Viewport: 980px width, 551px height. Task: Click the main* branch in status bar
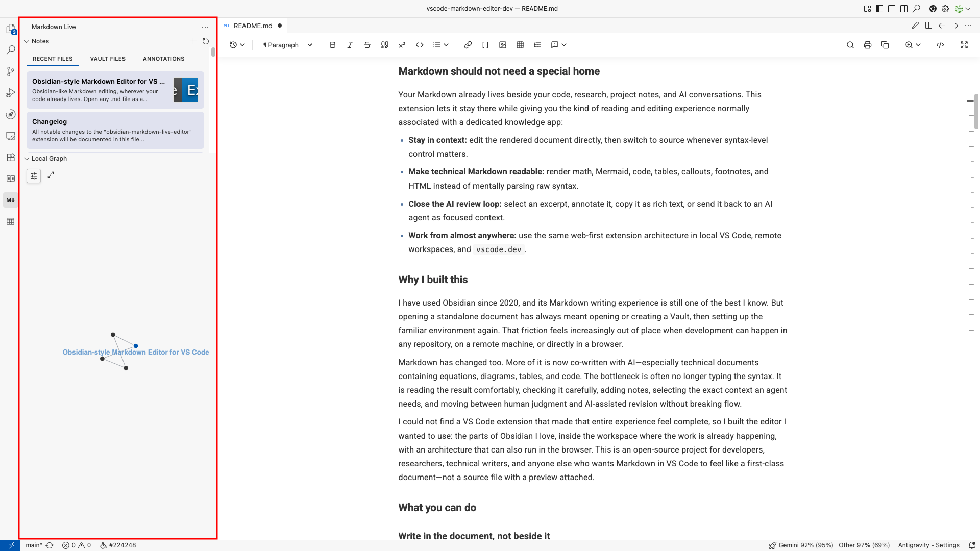pos(34,545)
